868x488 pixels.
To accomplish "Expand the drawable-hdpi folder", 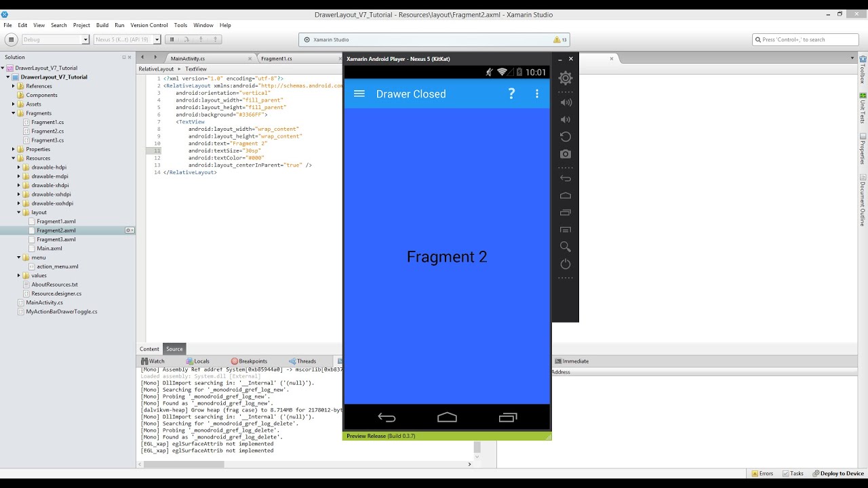I will click(x=18, y=167).
